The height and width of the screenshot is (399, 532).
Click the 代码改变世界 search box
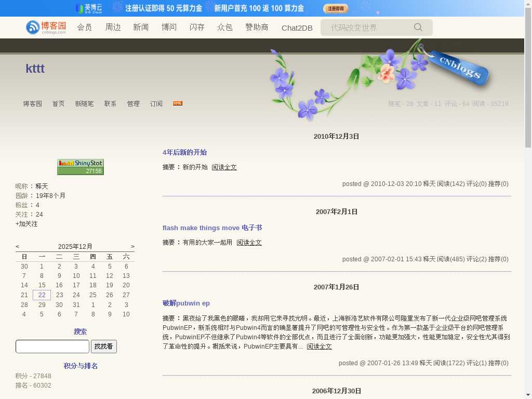tap(369, 28)
